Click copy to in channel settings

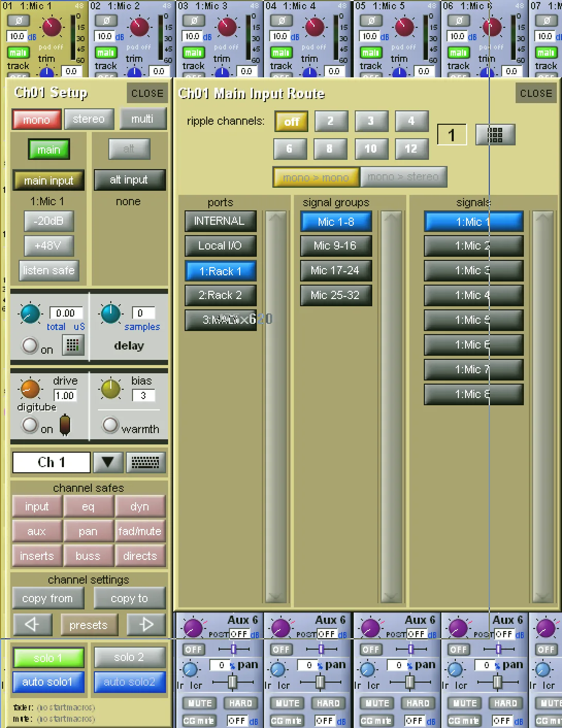(x=129, y=598)
